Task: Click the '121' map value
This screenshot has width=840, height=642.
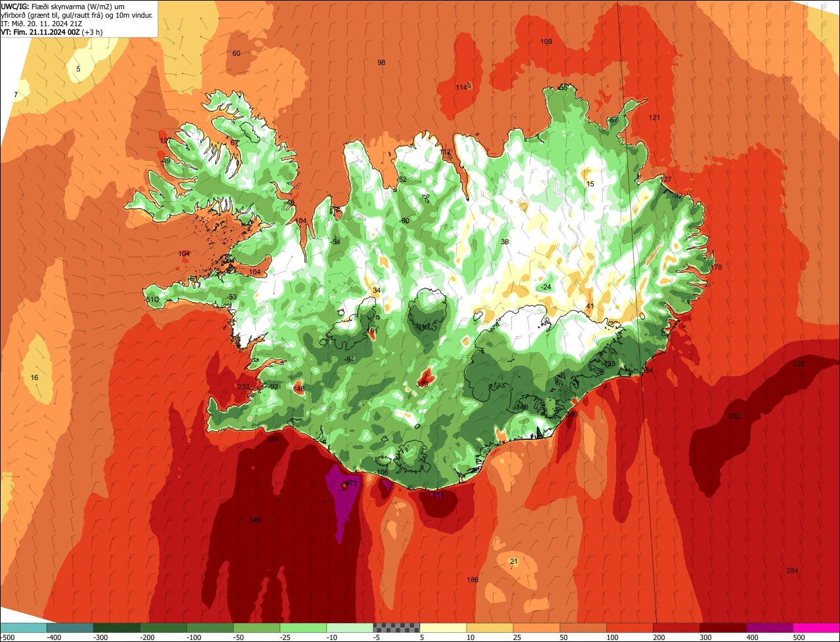Action: tap(654, 118)
